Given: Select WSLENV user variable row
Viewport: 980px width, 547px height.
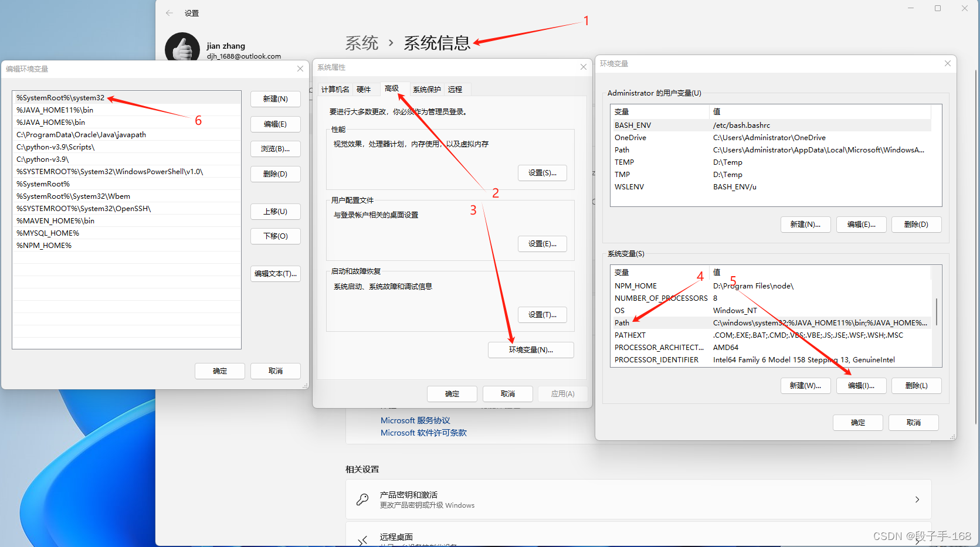Looking at the screenshot, I should (771, 187).
